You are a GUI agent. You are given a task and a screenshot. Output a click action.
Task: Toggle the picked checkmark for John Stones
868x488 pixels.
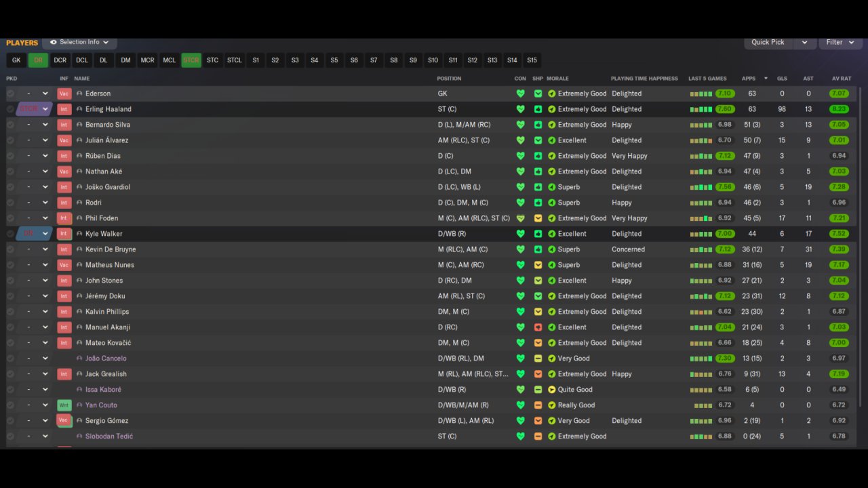coord(10,281)
